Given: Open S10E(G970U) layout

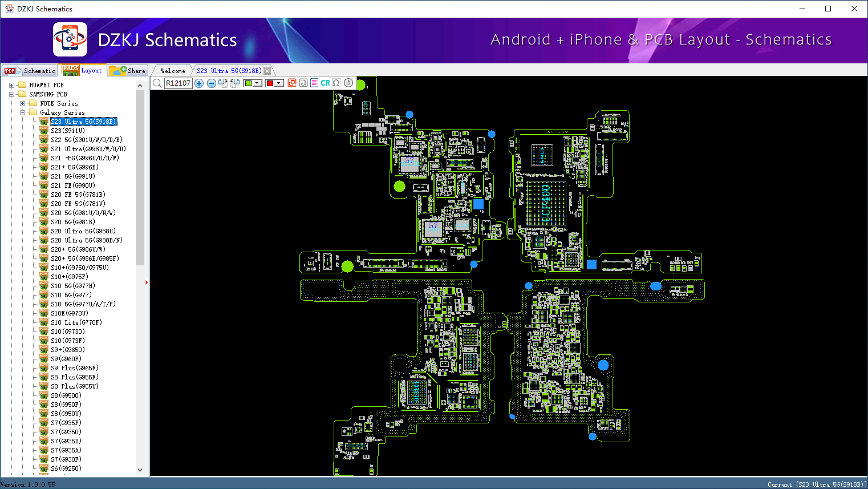Looking at the screenshot, I should [x=70, y=313].
